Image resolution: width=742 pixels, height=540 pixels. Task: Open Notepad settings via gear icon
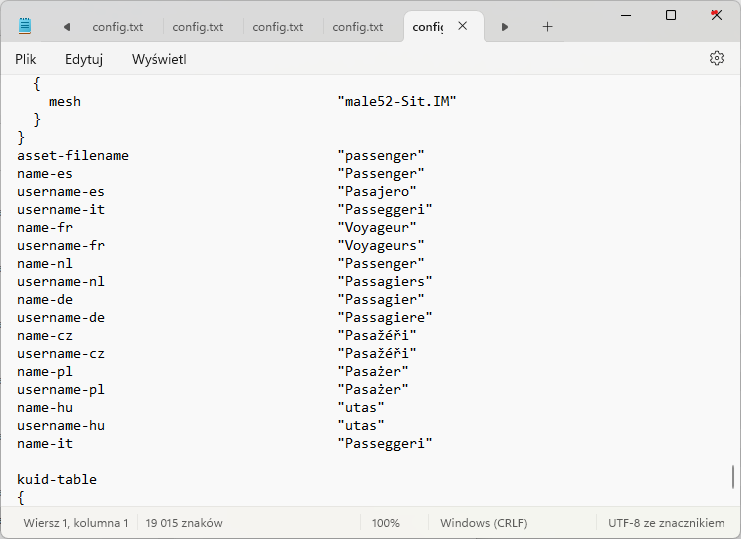pos(716,59)
